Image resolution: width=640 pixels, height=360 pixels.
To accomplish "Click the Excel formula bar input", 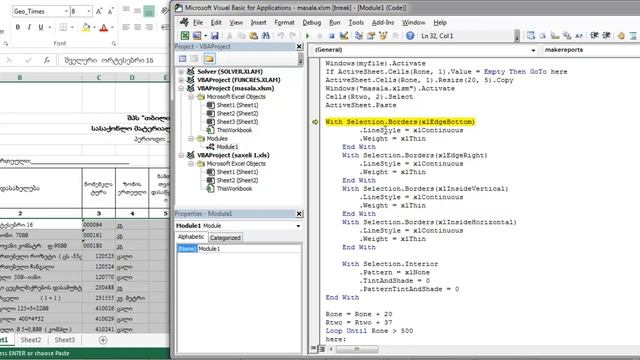I will point(114,60).
